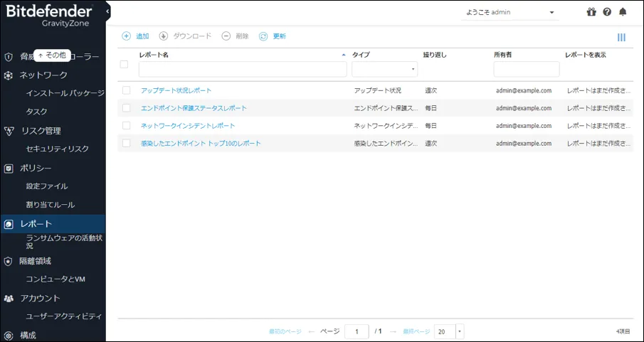Click the configuration gear icon beside 構成
This screenshot has width=644, height=342.
[x=9, y=336]
